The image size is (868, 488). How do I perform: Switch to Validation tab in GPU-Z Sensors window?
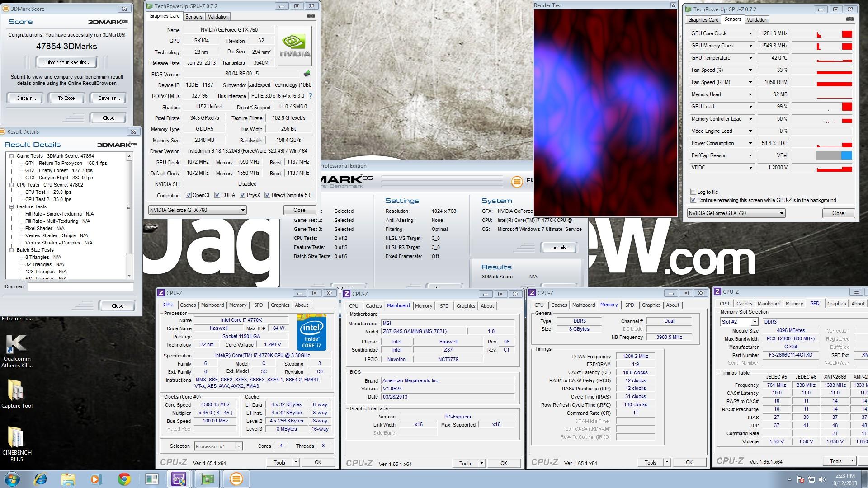click(757, 20)
